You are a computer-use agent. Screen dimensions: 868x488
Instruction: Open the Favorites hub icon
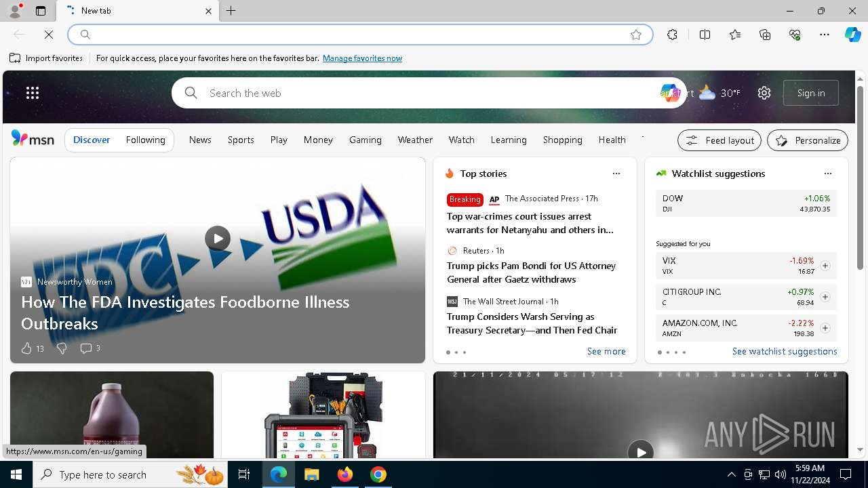coord(735,35)
